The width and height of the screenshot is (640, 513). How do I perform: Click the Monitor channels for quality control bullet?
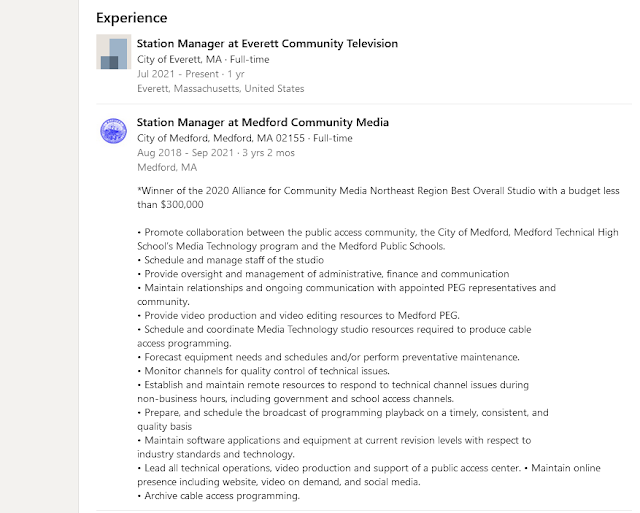(263, 371)
